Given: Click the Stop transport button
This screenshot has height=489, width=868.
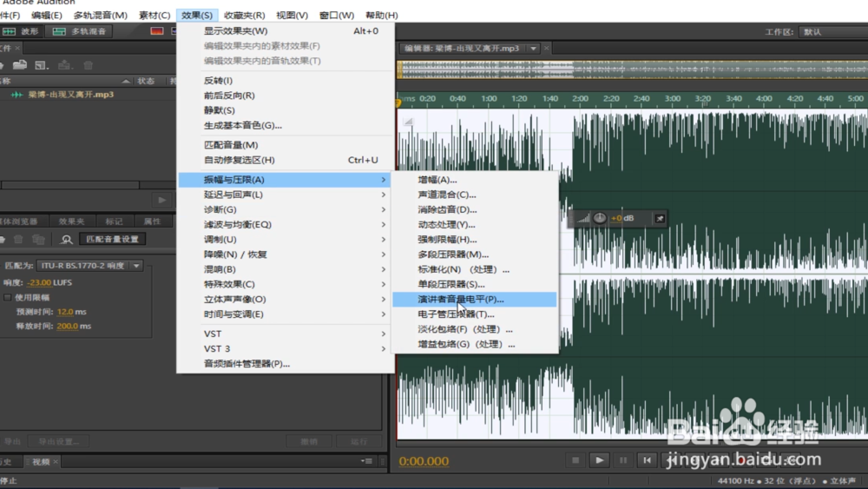Looking at the screenshot, I should pyautogui.click(x=575, y=460).
